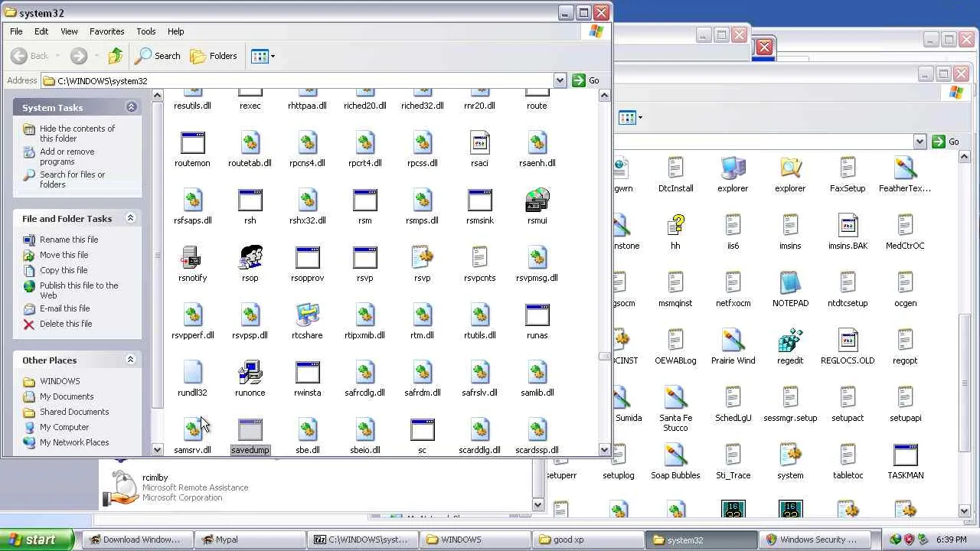The width and height of the screenshot is (980, 551).
Task: Expand the system32 address bar dropdown
Action: pyautogui.click(x=560, y=80)
